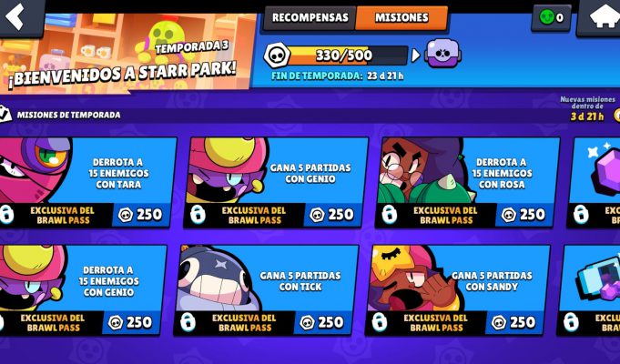Tap the lock icon on Sandy mission
The width and height of the screenshot is (620, 364).
(380, 322)
